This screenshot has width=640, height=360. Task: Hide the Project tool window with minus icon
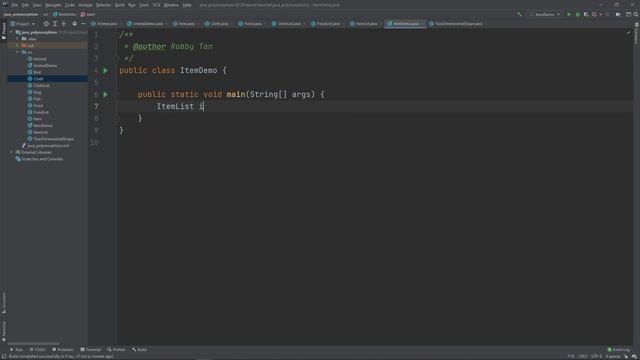tap(83, 24)
